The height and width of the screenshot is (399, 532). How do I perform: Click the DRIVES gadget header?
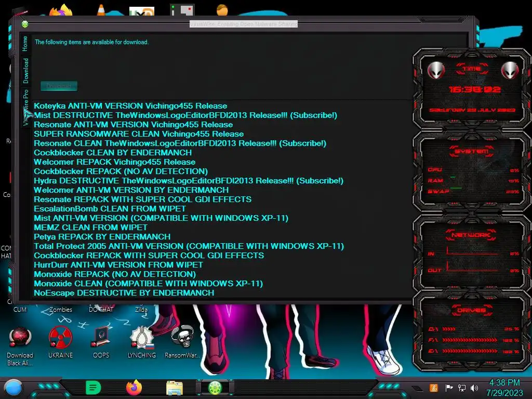(471, 310)
